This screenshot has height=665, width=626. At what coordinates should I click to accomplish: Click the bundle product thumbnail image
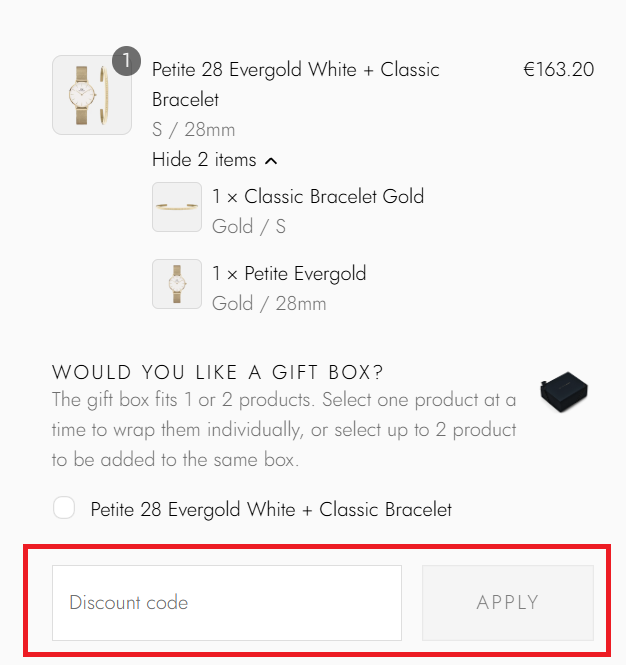click(x=91, y=95)
